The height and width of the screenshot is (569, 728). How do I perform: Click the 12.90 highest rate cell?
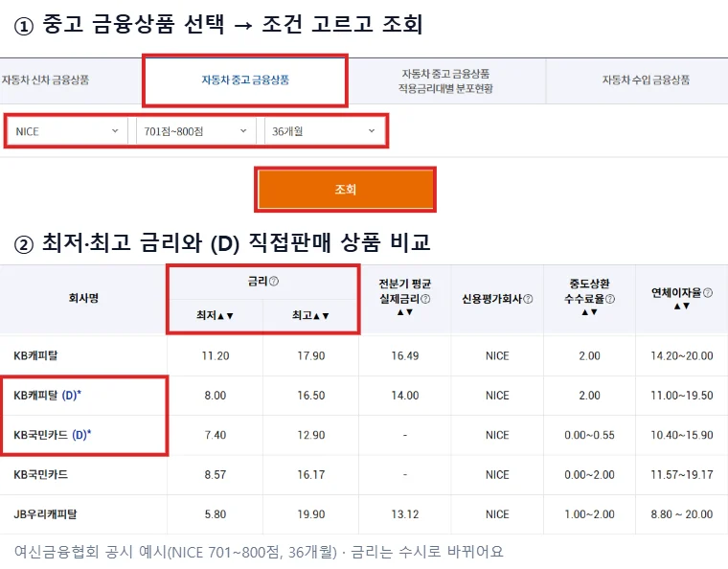click(x=311, y=435)
